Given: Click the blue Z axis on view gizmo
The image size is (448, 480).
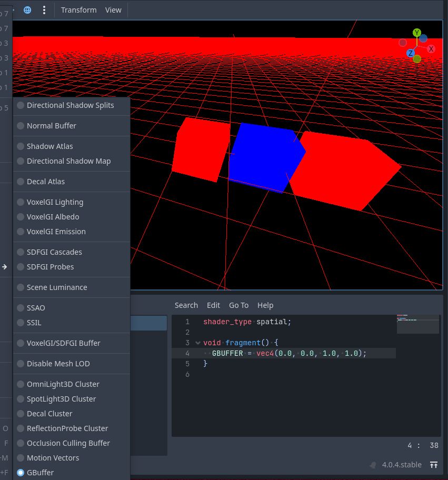Looking at the screenshot, I should point(410,53).
